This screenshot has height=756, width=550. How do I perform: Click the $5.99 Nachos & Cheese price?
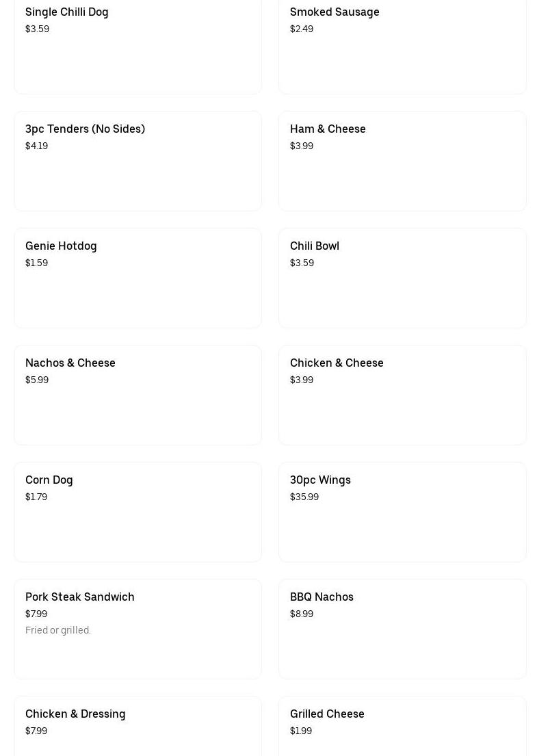[x=37, y=380]
